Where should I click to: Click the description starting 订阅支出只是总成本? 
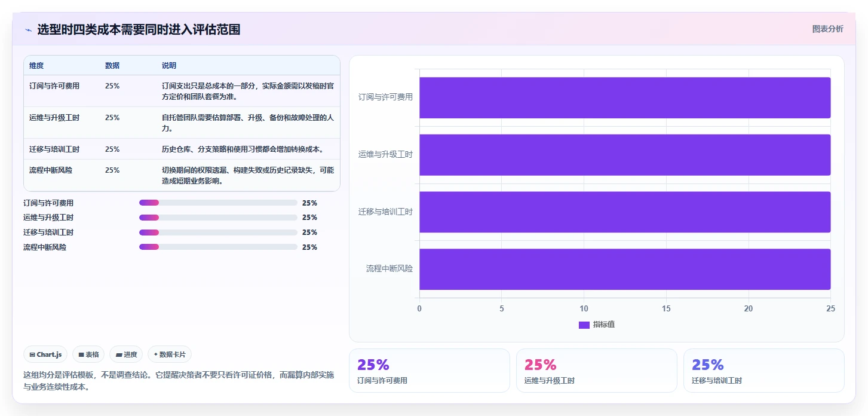tap(248, 91)
